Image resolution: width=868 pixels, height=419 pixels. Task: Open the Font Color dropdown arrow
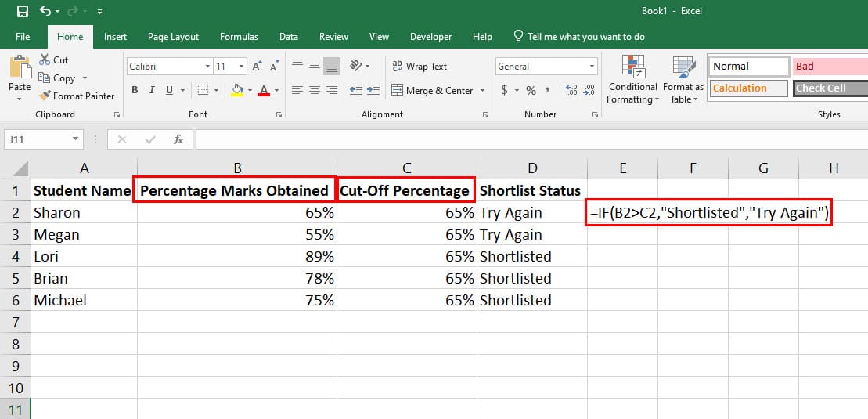point(276,90)
